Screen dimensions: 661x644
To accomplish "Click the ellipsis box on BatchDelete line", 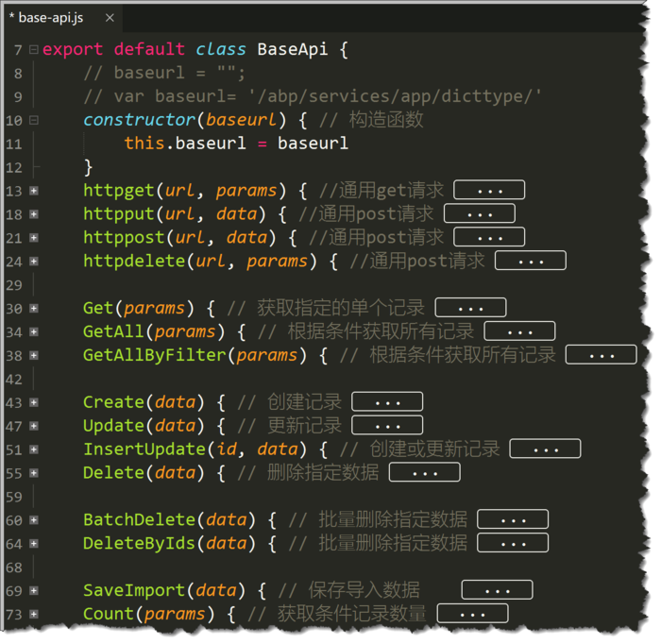I will coord(513,519).
